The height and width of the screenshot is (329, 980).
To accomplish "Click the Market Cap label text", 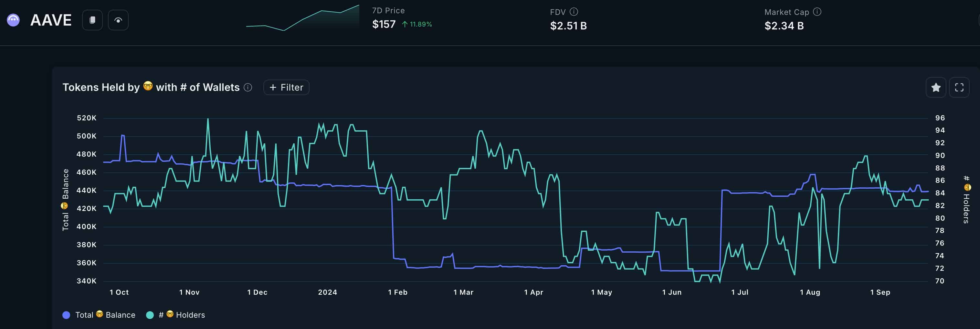I will 787,12.
